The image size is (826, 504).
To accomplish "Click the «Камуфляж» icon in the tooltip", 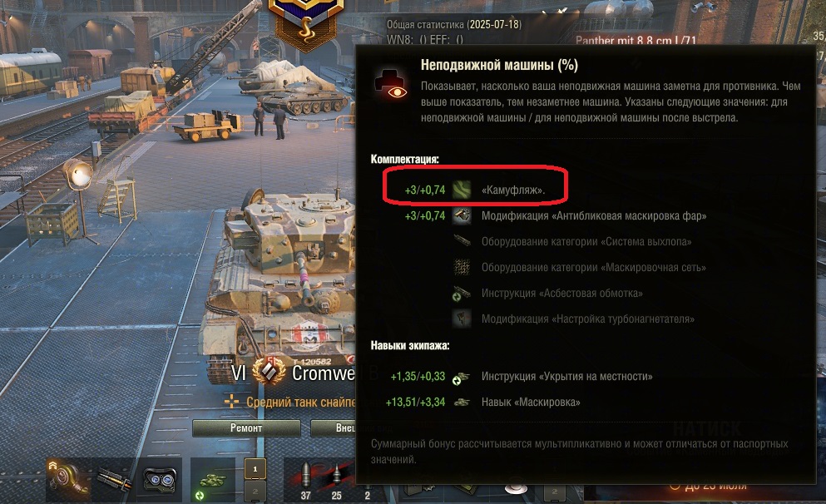I will [x=462, y=190].
